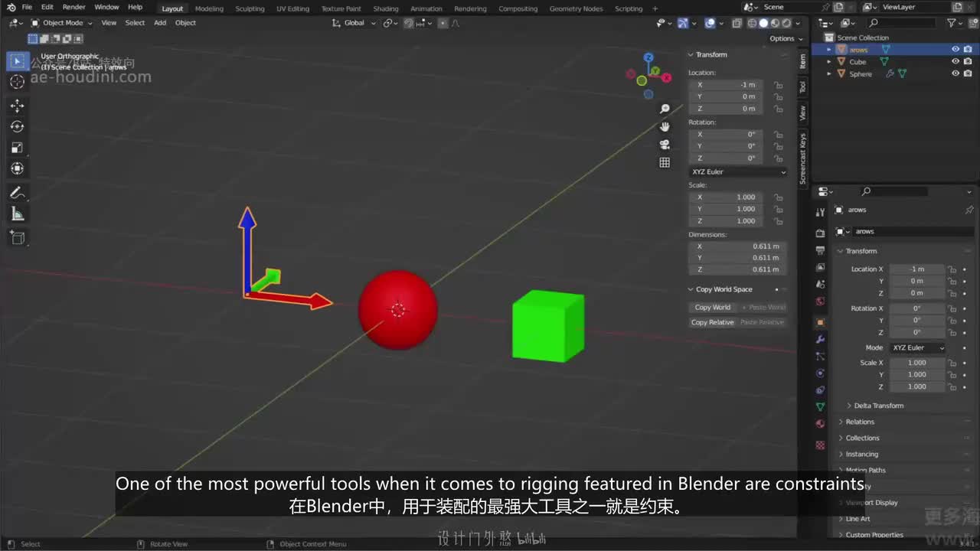
Task: Click the Copy World button
Action: [x=712, y=308]
